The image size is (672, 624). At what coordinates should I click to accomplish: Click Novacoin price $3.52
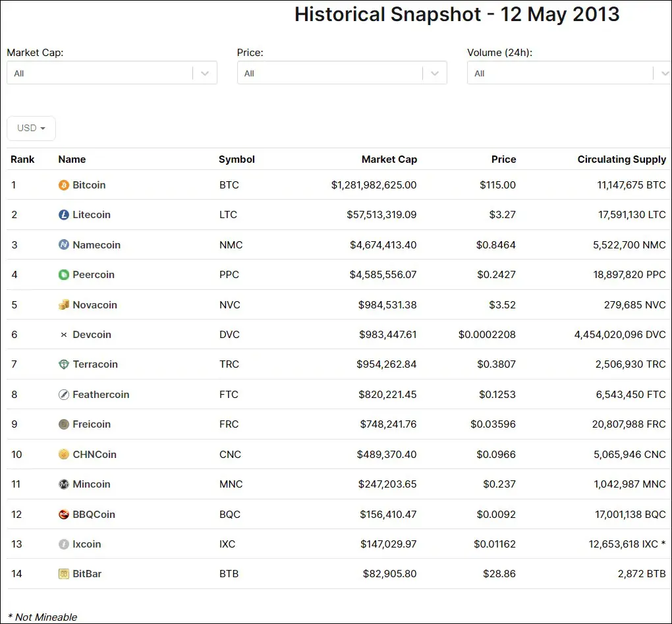(x=502, y=304)
